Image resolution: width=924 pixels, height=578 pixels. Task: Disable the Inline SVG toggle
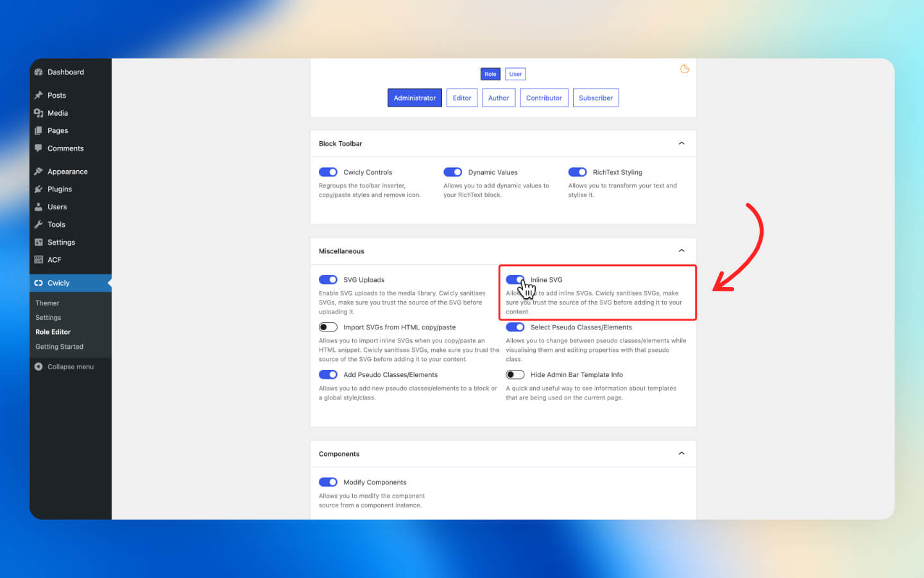(x=515, y=279)
